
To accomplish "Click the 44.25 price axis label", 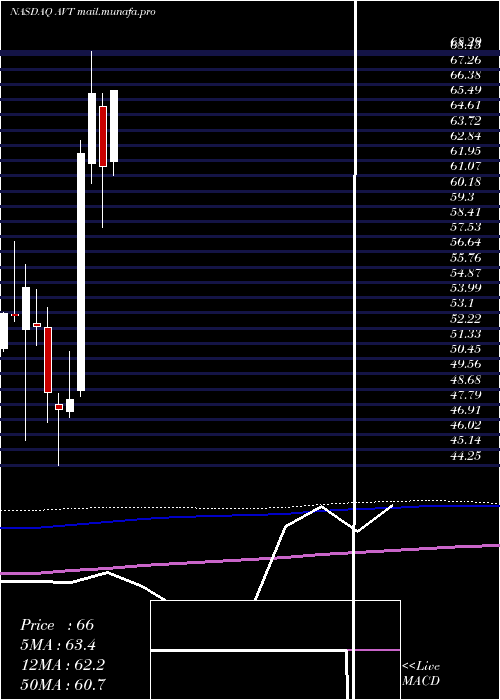I will [x=466, y=455].
